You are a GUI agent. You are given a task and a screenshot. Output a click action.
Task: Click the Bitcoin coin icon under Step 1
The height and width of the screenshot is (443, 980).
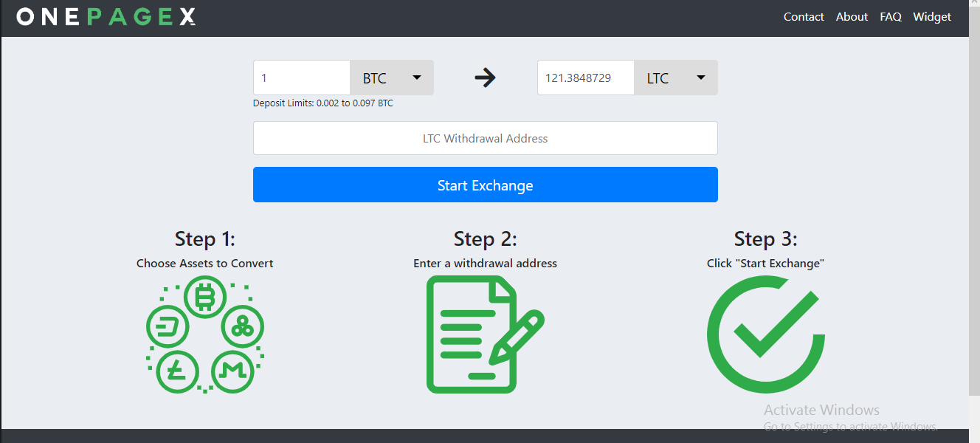pos(204,298)
